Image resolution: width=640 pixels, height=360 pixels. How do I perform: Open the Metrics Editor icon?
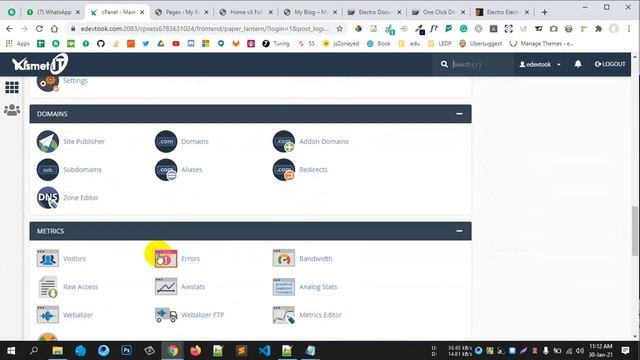pos(284,315)
